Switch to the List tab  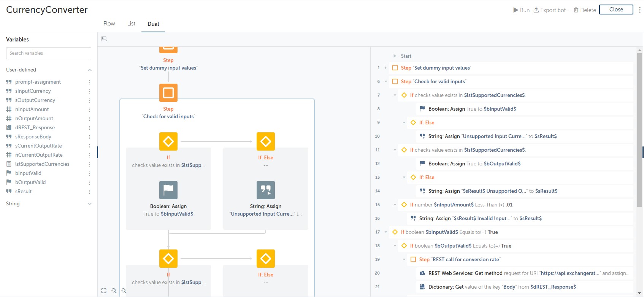click(x=131, y=24)
